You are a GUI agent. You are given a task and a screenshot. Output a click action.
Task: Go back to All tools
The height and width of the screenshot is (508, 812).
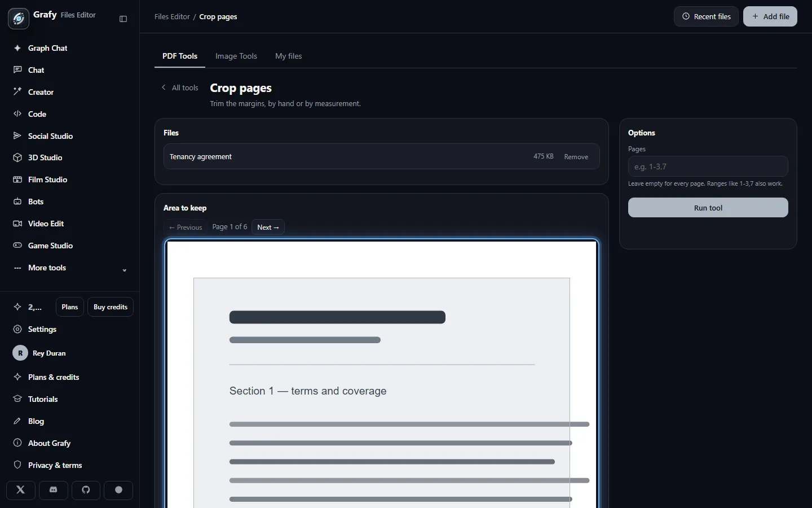(x=180, y=87)
